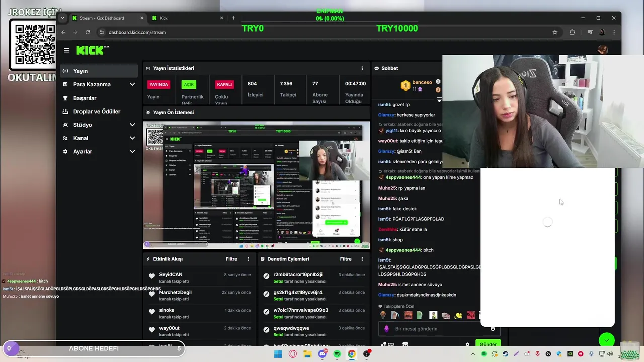Click the address bar URL dashboard.kick.com/stream
The height and width of the screenshot is (362, 644).
[x=137, y=32]
